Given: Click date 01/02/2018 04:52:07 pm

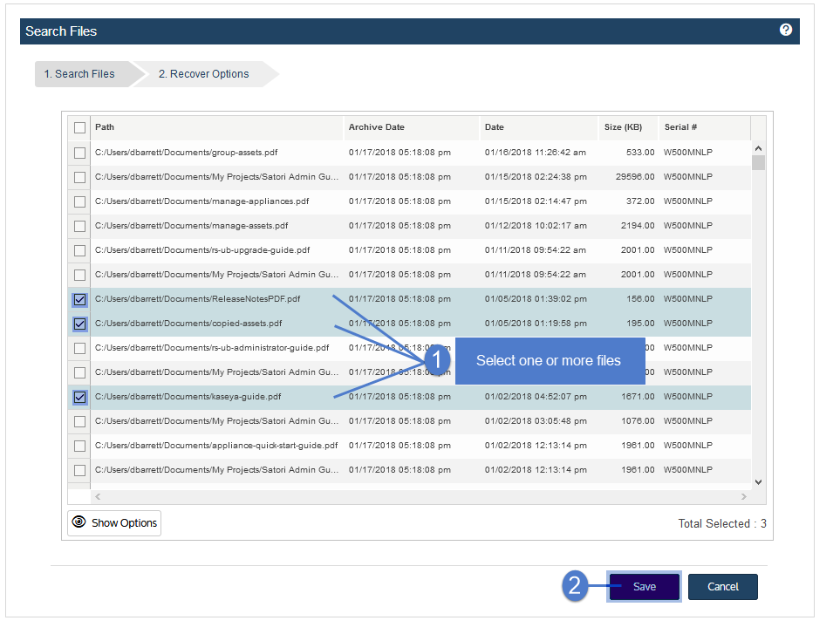Looking at the screenshot, I should coord(536,397).
